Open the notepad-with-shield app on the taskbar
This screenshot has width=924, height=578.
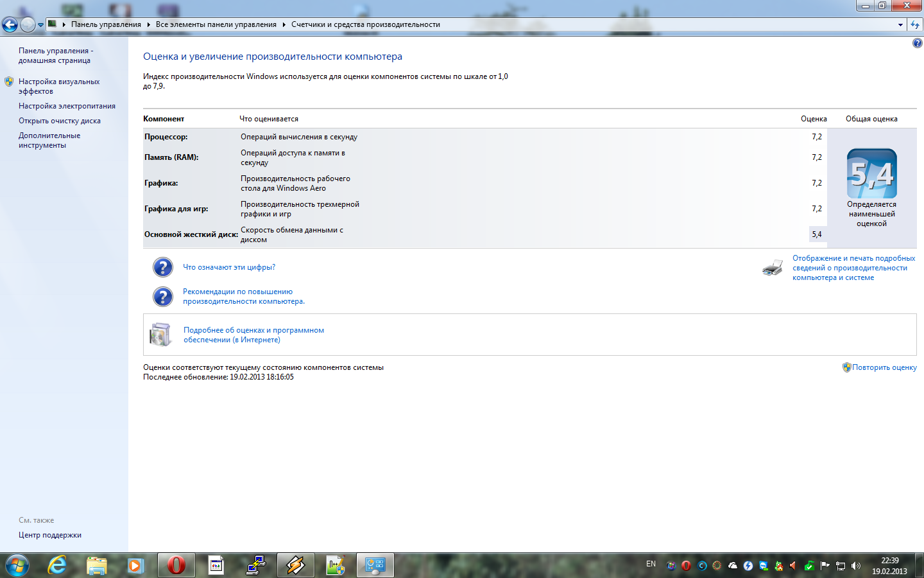tap(336, 565)
